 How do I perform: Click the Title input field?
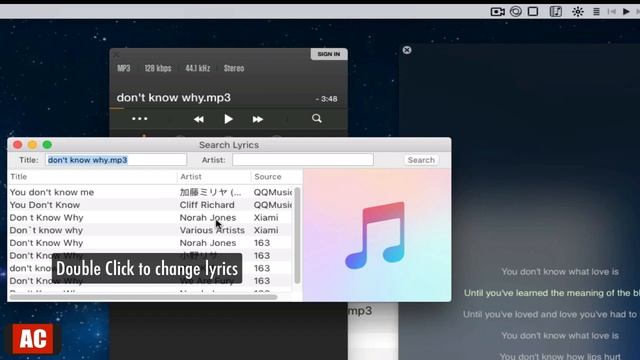tap(116, 160)
